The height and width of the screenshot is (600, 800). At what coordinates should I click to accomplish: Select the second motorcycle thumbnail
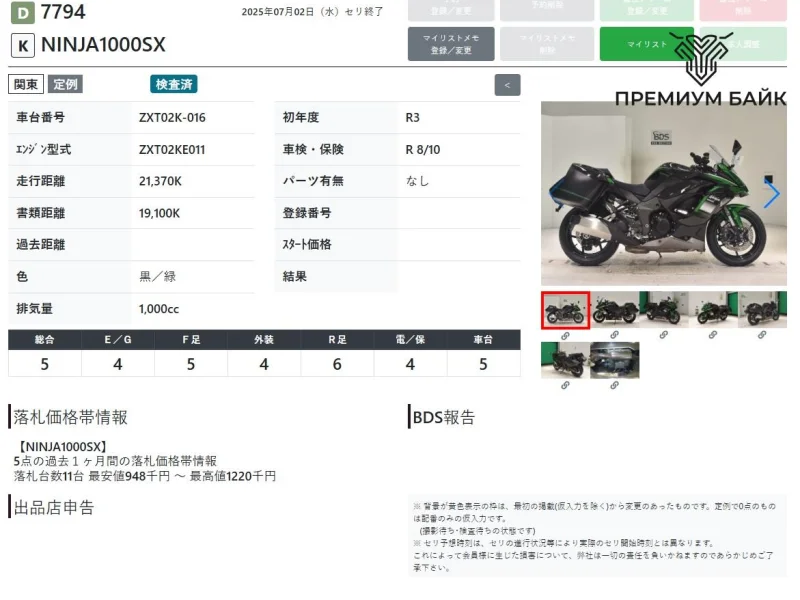[614, 310]
